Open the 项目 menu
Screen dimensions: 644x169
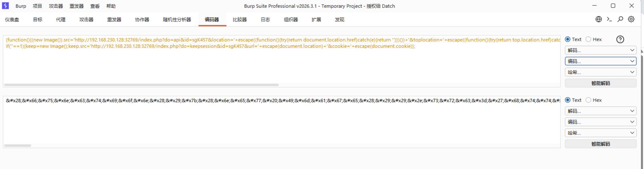tap(37, 6)
